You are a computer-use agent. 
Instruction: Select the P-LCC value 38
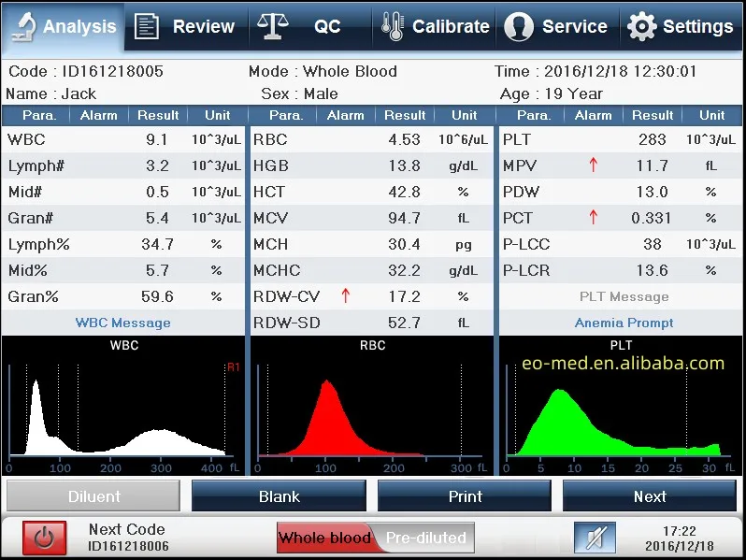[x=653, y=244]
